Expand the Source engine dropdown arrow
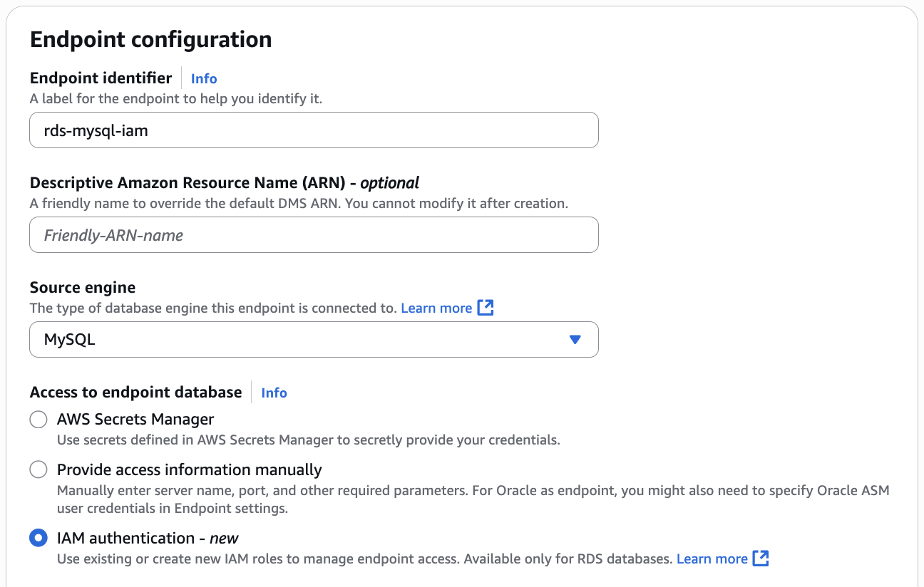This screenshot has height=587, width=924. point(575,340)
